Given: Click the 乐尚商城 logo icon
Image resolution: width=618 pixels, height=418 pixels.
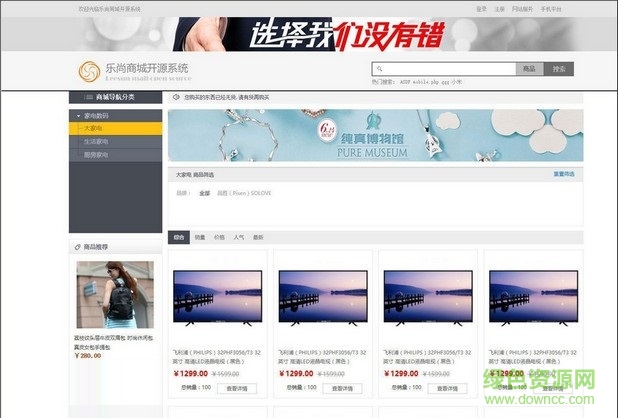Looking at the screenshot, I should pyautogui.click(x=89, y=71).
